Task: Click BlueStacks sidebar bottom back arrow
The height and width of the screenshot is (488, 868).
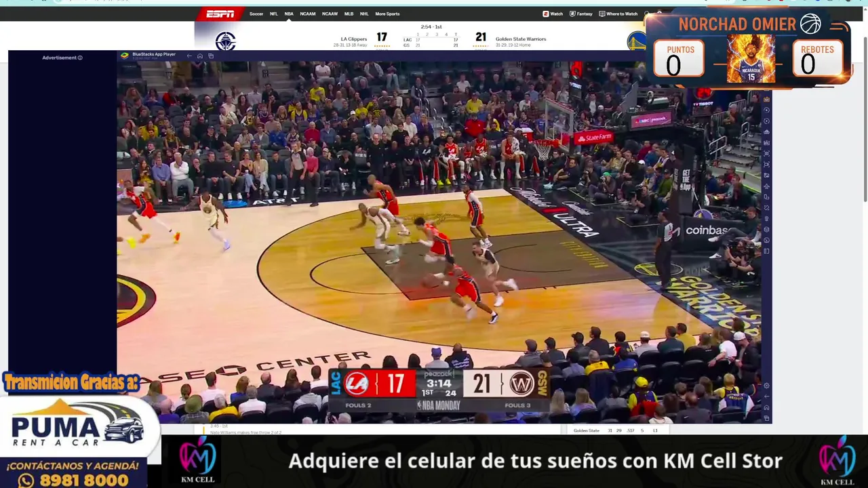Action: (x=766, y=396)
